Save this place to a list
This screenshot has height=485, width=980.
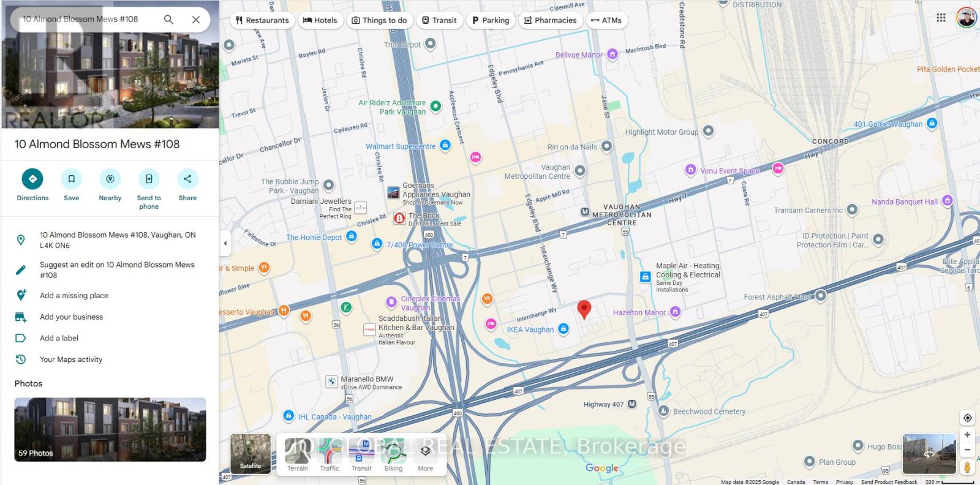(x=71, y=185)
